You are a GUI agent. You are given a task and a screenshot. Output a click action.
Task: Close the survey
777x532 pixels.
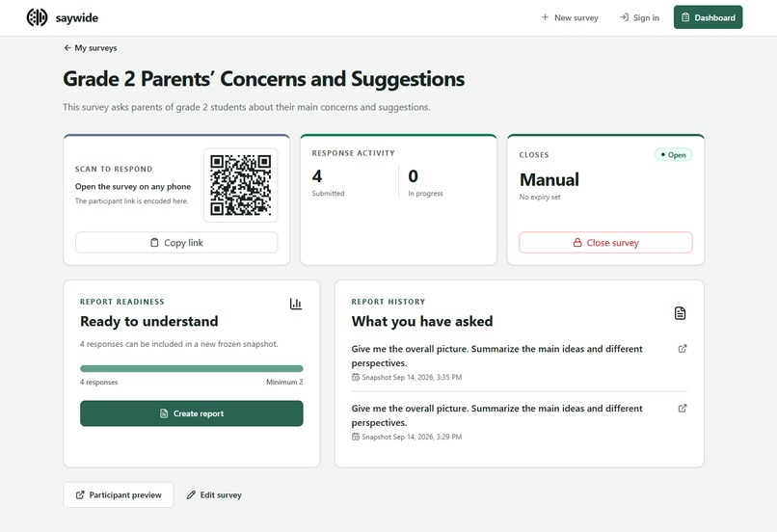click(605, 243)
